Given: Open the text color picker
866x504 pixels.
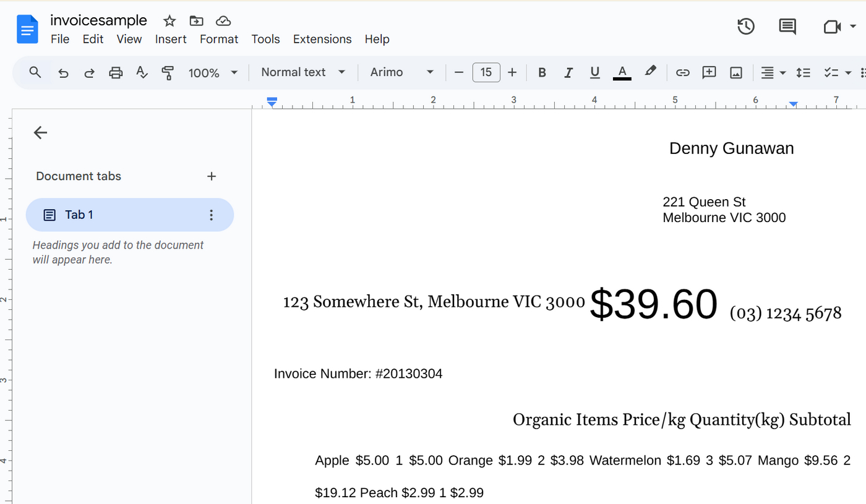Looking at the screenshot, I should click(x=622, y=72).
